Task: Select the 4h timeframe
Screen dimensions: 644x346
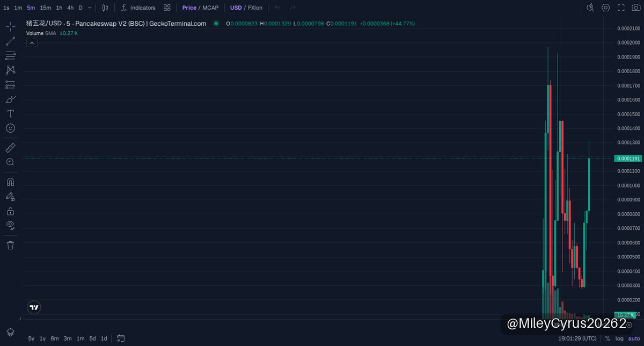Action: [x=70, y=8]
